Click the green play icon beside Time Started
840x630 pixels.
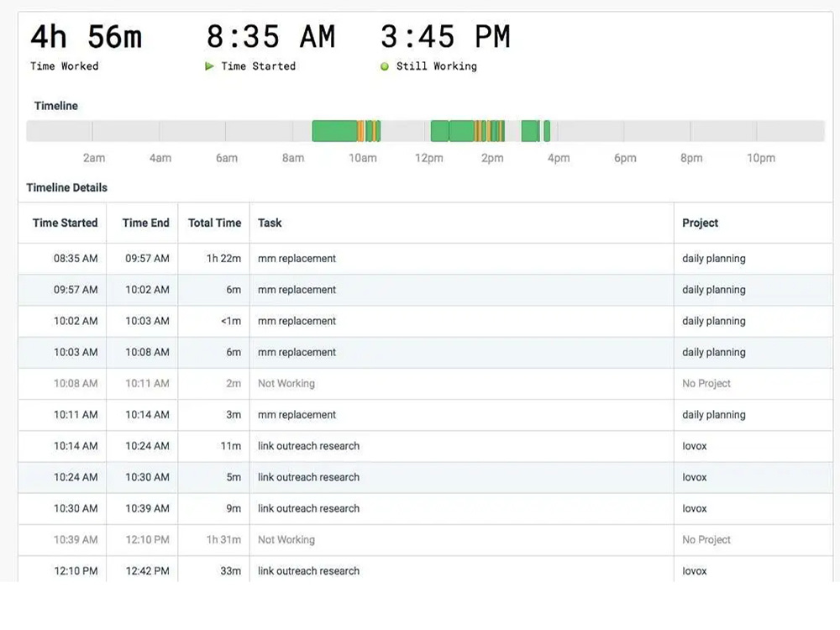[209, 66]
